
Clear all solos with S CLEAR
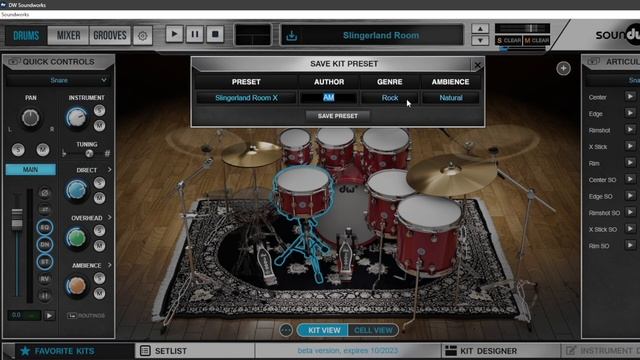[x=508, y=40]
